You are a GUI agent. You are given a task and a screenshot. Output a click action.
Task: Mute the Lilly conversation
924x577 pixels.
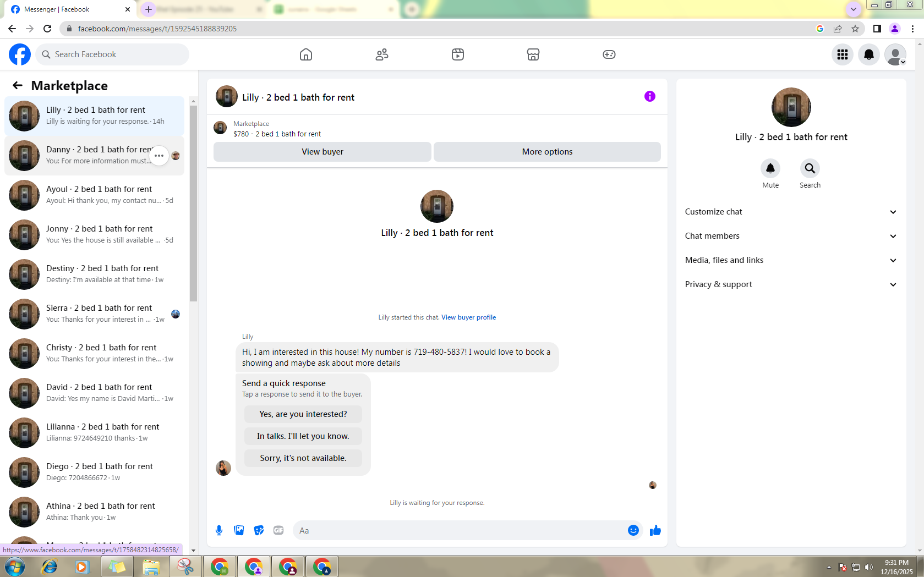point(770,168)
